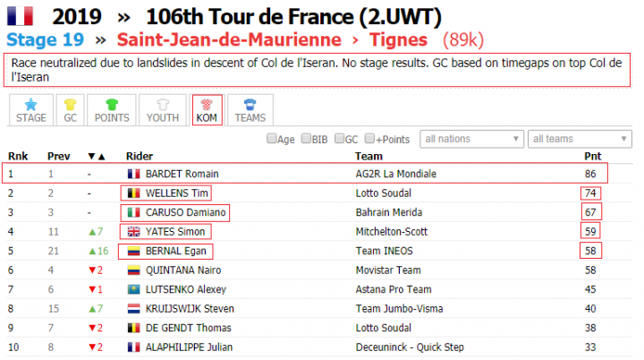Viewport: 644px width, 360px height.
Task: Click the up/down arrows column header
Action: (97, 157)
